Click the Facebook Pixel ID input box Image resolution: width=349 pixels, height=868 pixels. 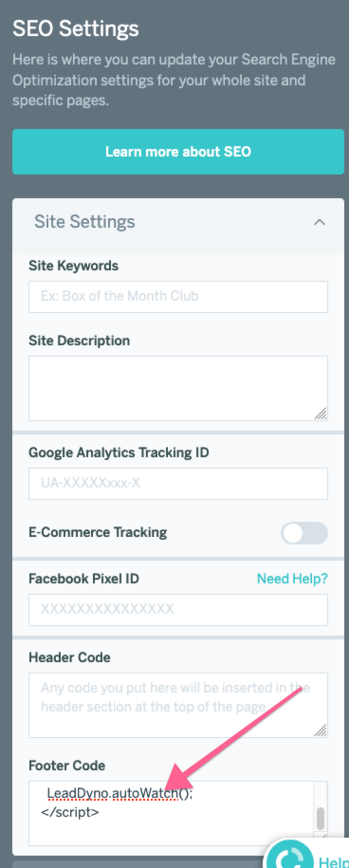click(x=178, y=610)
